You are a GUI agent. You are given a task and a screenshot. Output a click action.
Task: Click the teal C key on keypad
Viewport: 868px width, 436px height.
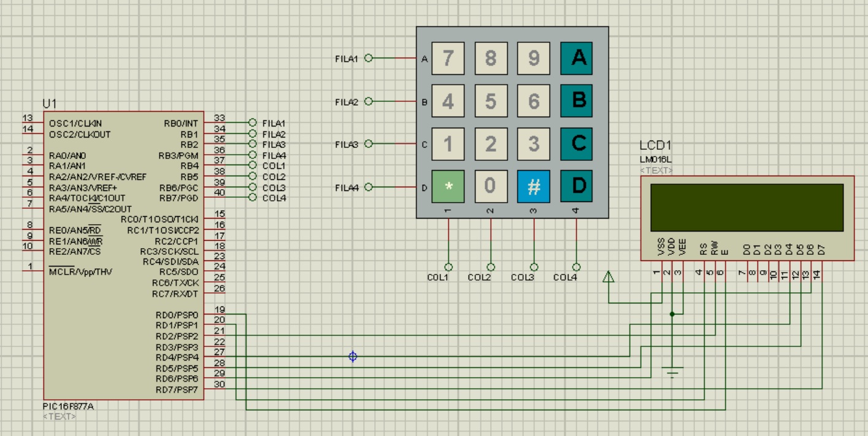coord(577,144)
